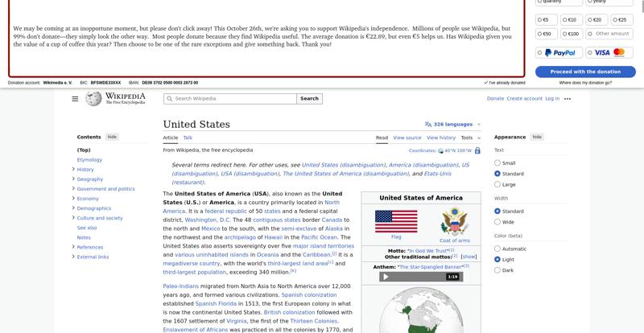Open the Tools dropdown menu
Viewport: 644px width, 333px height.
click(469, 138)
